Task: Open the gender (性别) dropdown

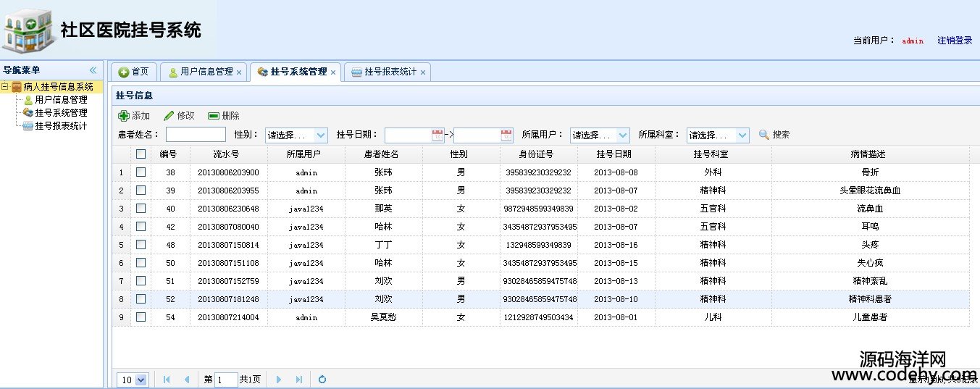Action: [x=321, y=135]
